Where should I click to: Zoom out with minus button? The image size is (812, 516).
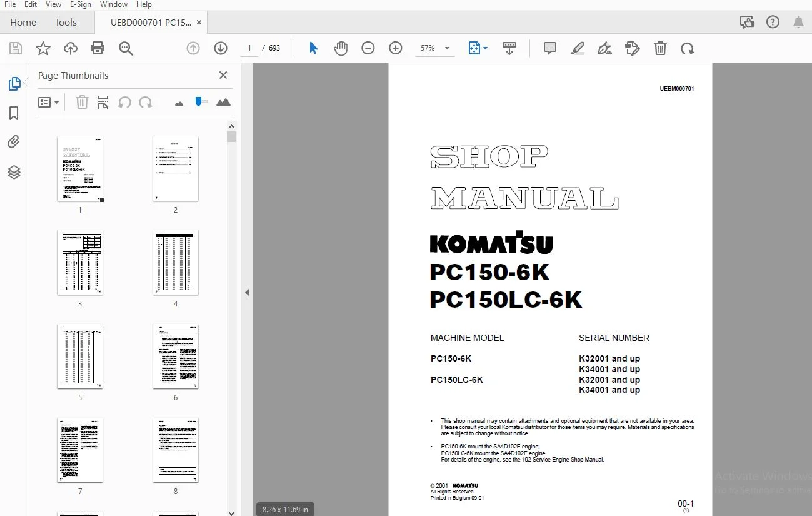[x=368, y=48]
